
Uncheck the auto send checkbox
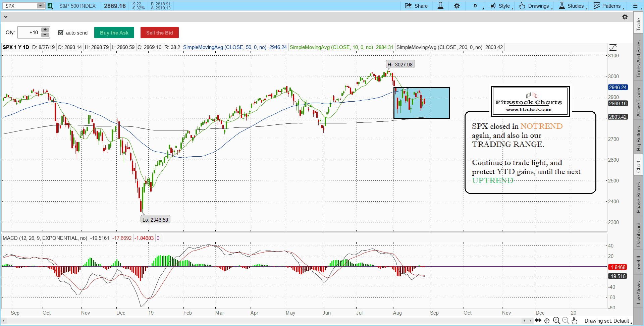[x=61, y=33]
